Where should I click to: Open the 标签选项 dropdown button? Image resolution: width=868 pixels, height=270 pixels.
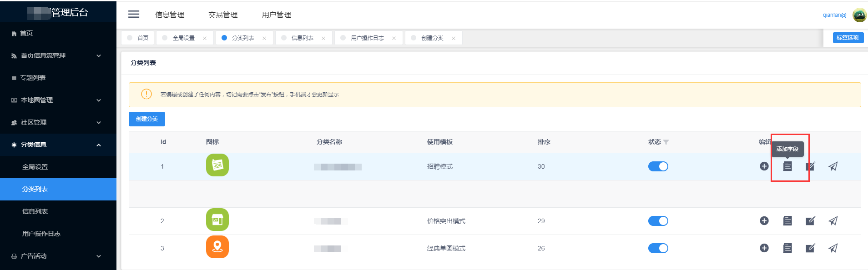click(x=848, y=38)
